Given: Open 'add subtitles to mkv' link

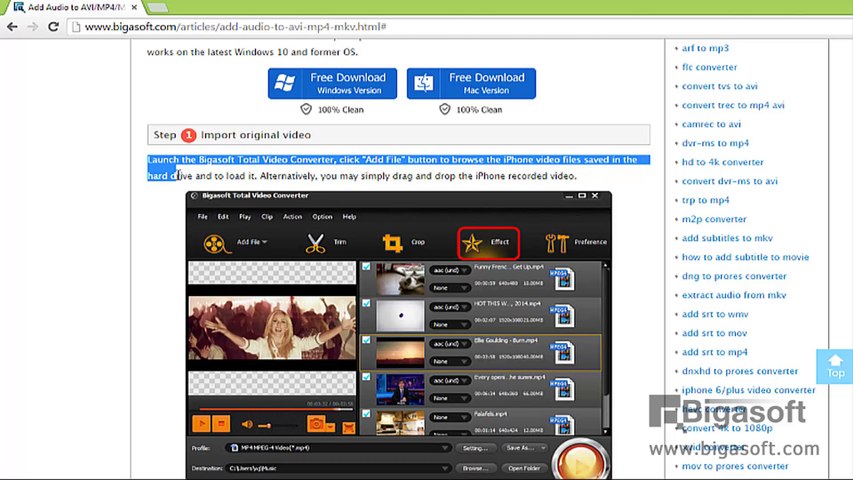Looking at the screenshot, I should point(727,238).
